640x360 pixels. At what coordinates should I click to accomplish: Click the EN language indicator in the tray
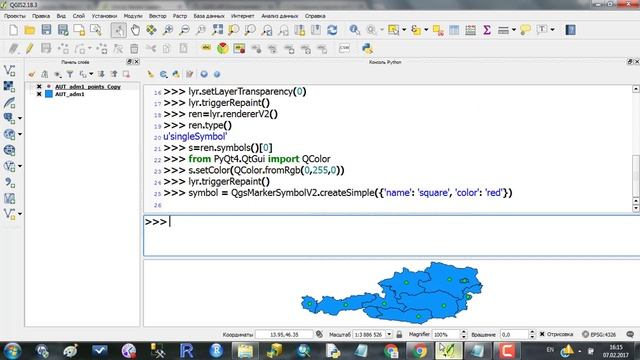click(550, 350)
